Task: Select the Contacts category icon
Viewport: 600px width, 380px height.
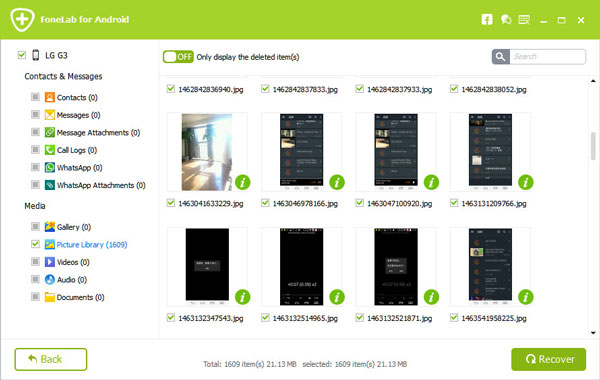Action: [50, 97]
